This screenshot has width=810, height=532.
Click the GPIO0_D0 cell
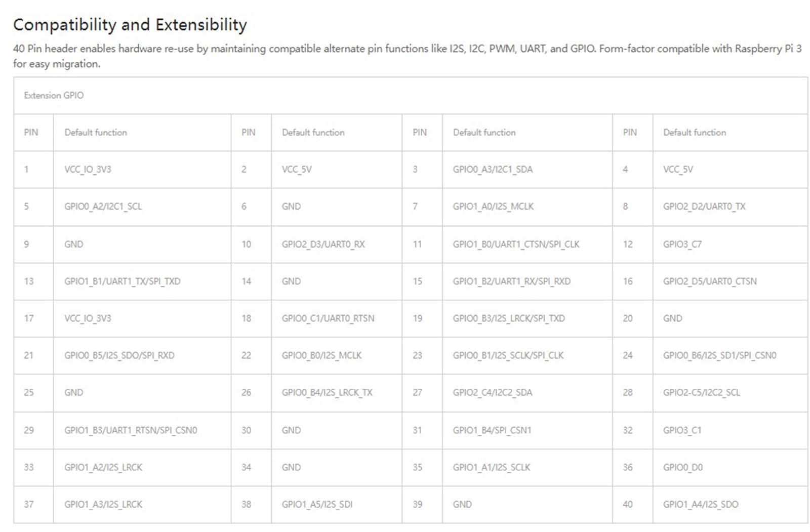[x=683, y=467]
